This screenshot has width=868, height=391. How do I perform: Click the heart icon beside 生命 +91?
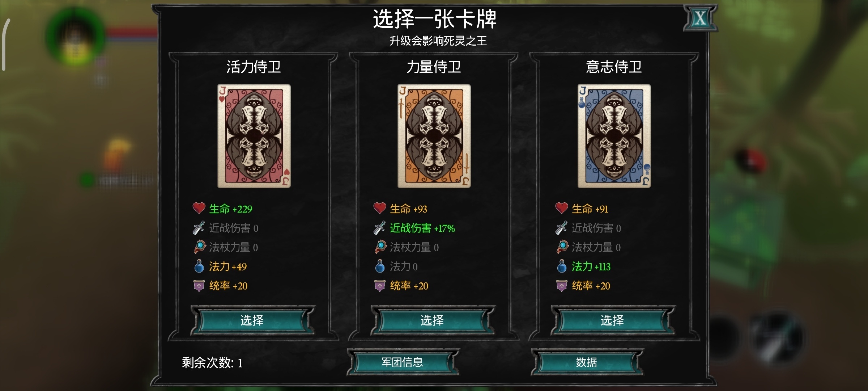(562, 208)
